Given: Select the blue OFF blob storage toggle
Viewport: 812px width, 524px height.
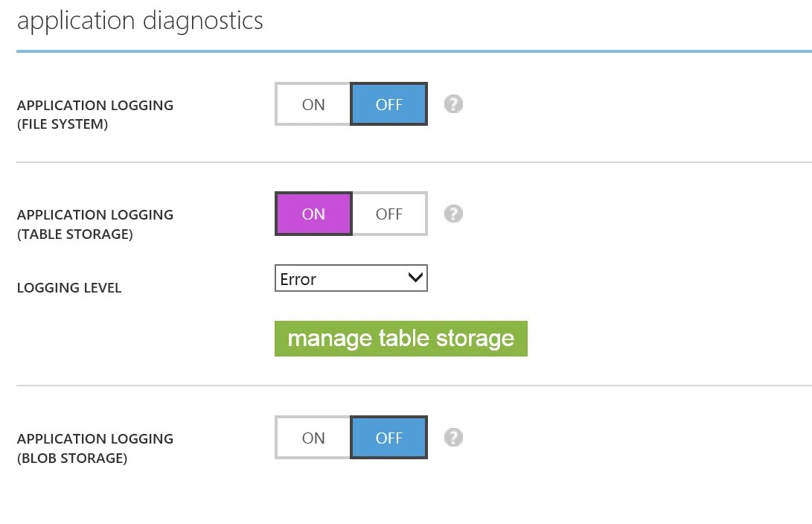Looking at the screenshot, I should 389,438.
